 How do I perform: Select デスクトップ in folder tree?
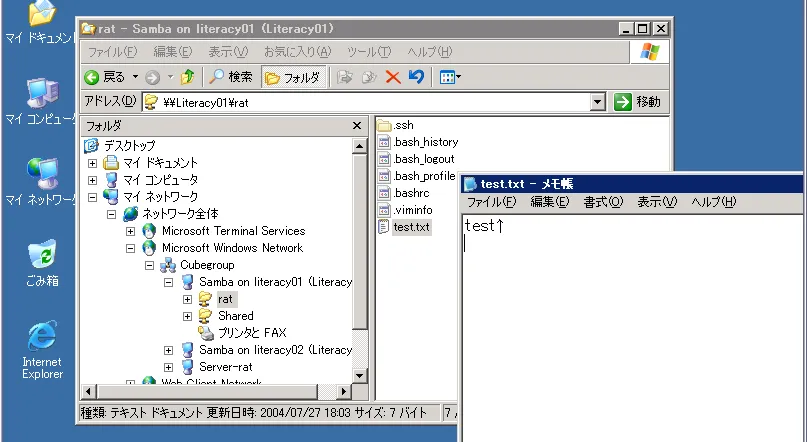tap(129, 146)
